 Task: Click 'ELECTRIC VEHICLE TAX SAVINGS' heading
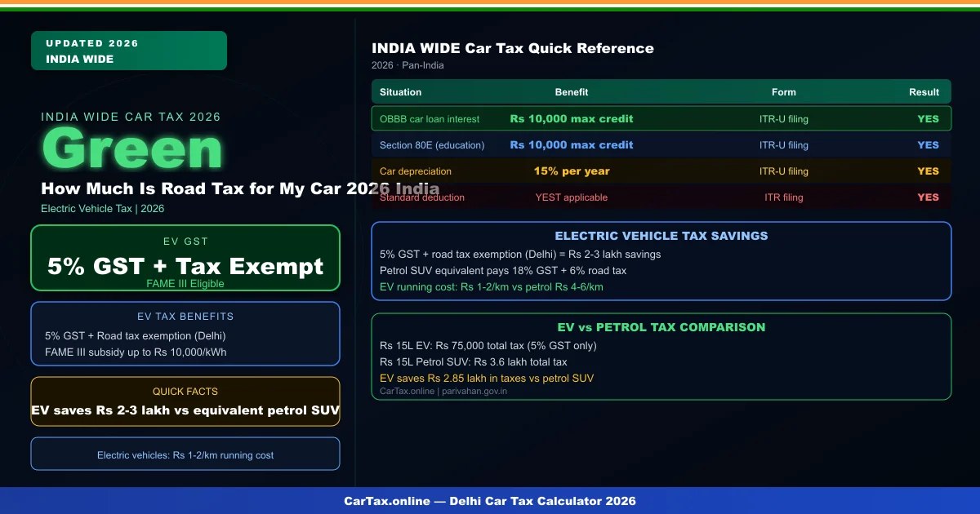pyautogui.click(x=661, y=236)
